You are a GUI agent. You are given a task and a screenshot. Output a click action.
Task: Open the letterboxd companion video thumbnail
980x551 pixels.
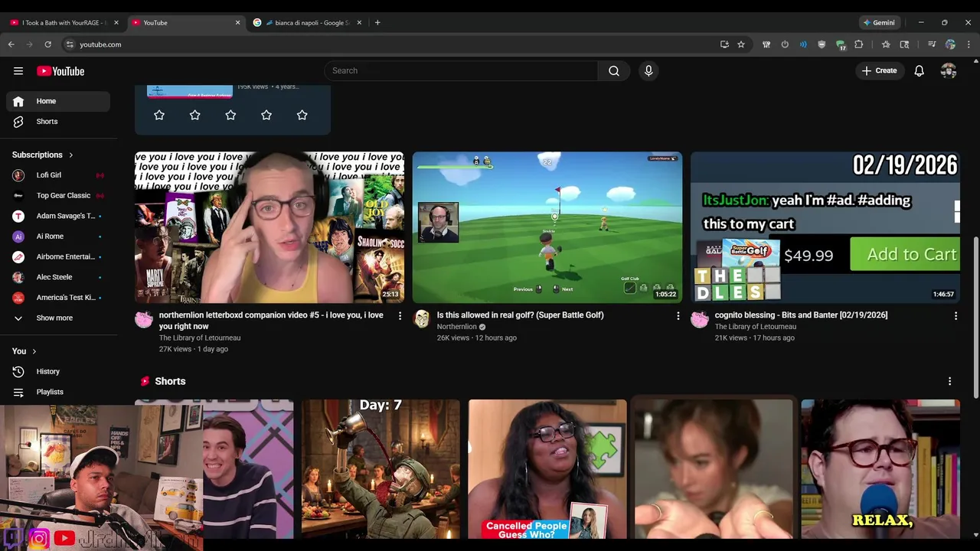tap(269, 227)
